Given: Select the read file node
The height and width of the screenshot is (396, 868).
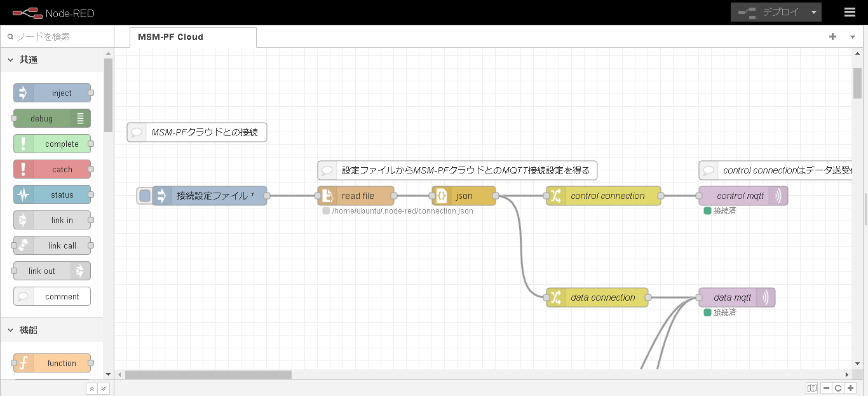Looking at the screenshot, I should pyautogui.click(x=356, y=196).
